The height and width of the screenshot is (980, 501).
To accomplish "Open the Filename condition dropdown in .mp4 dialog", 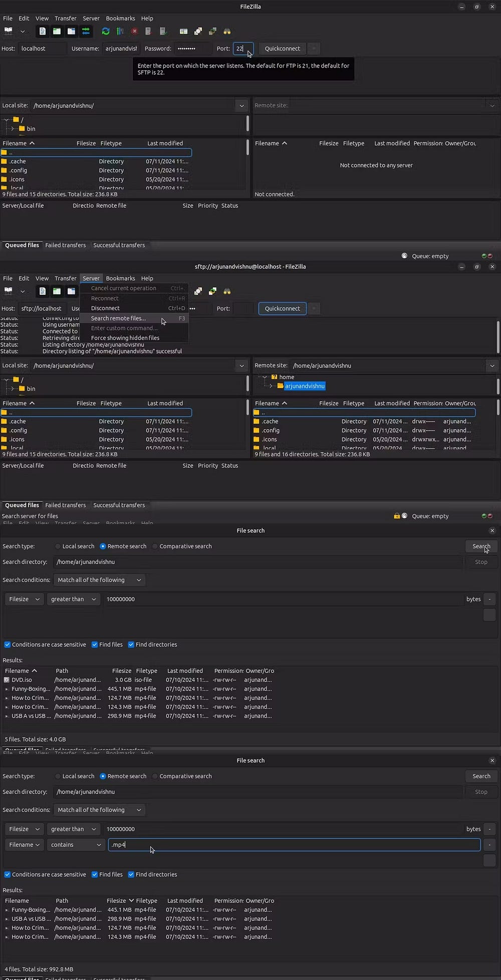I will [x=25, y=845].
